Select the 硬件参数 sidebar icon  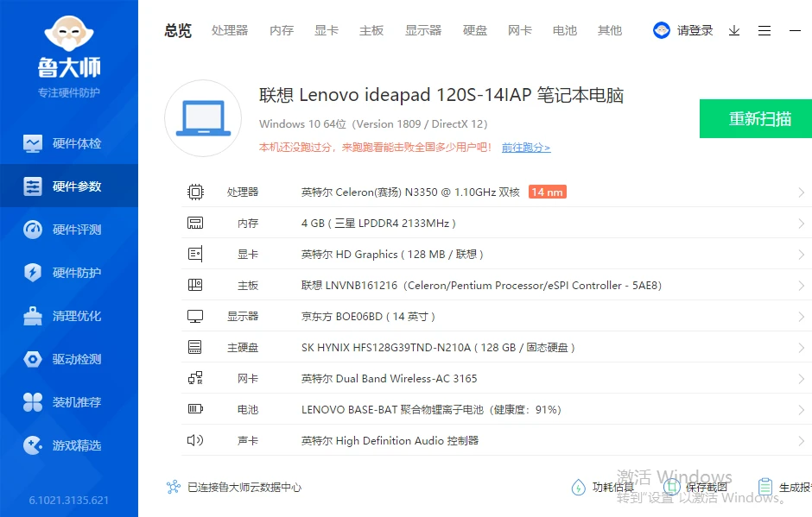coord(33,186)
